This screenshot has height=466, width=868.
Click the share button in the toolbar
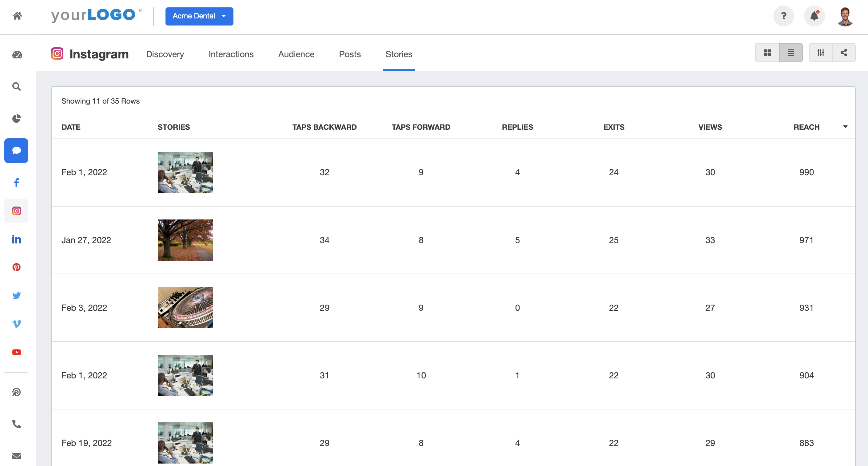click(844, 53)
